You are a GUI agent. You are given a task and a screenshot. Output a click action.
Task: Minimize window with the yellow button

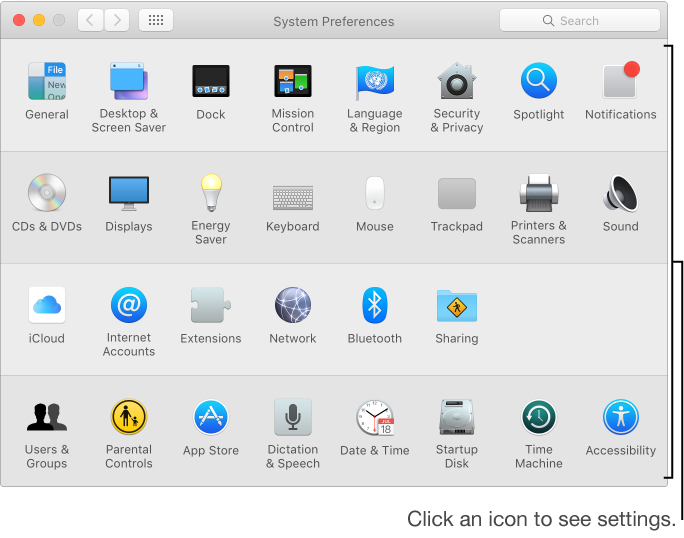pos(39,20)
